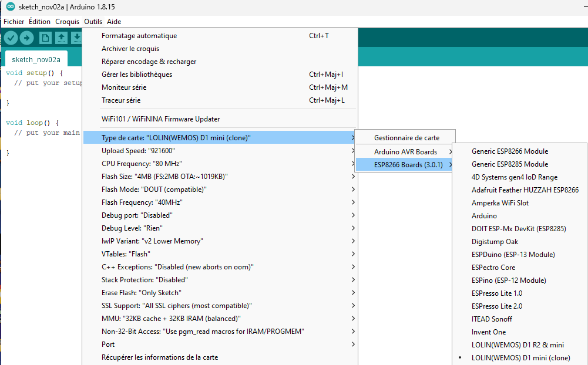Select Generic ESP8266 Module board
Screen dimensions: 588x365
point(519,151)
